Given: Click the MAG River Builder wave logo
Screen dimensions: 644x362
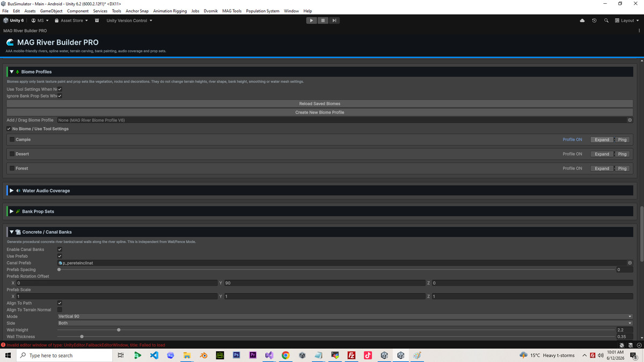Looking at the screenshot, I should (10, 42).
